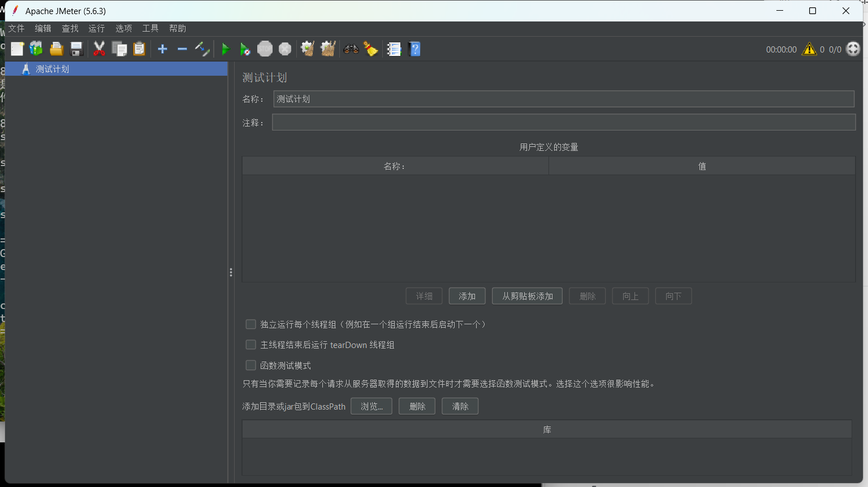868x487 pixels.
Task: Click 详细 button under variables table
Action: coord(424,296)
